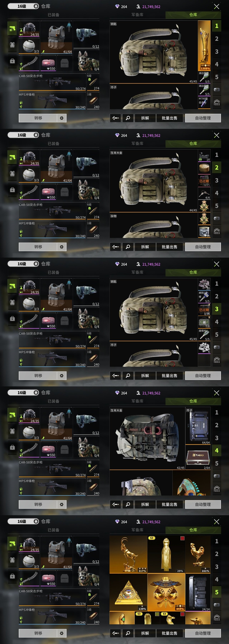The image size is (229, 644).
Task: Open the black container showing 24/24
Action: pos(198,592)
